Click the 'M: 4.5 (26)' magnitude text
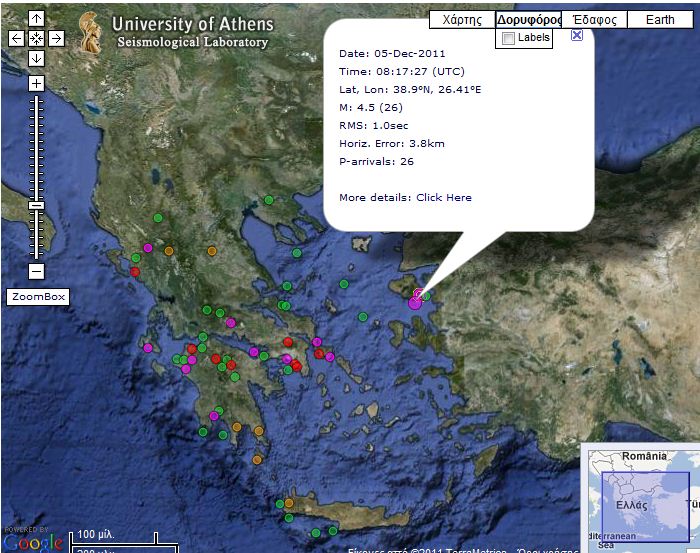The width and height of the screenshot is (700, 553). point(371,108)
